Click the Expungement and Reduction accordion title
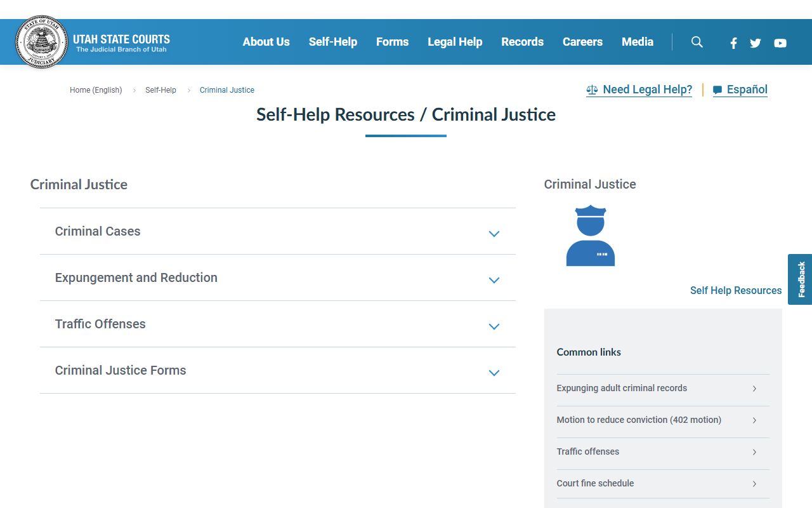This screenshot has height=508, width=812. 136,277
